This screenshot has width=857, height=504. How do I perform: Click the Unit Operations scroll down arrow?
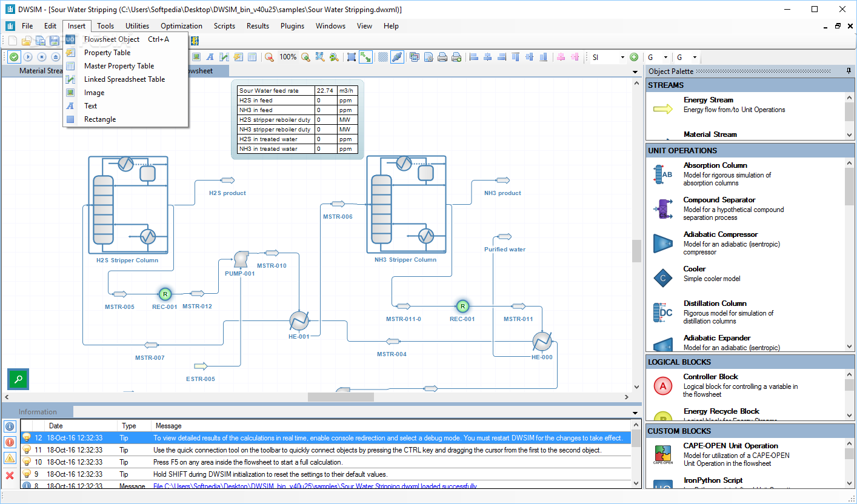(849, 346)
